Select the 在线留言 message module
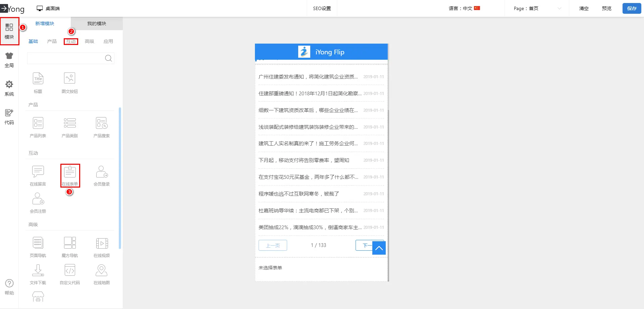The image size is (644, 309). click(x=38, y=175)
